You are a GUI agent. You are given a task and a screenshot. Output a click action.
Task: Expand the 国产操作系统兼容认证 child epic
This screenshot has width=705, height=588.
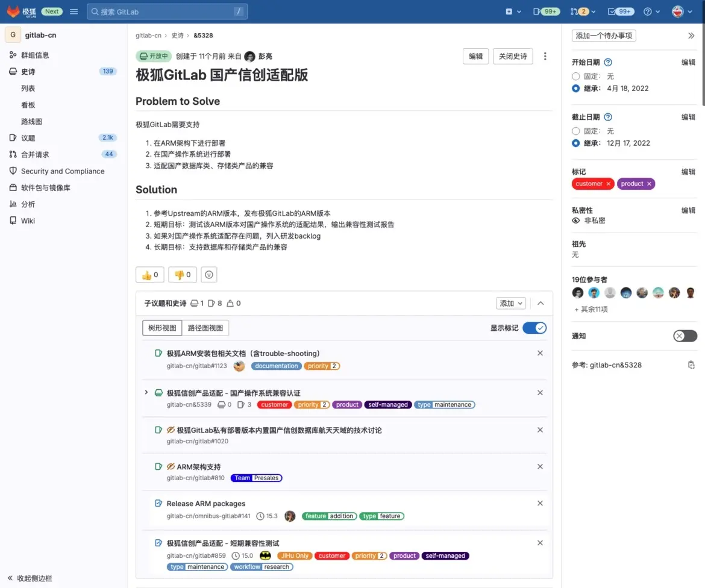tap(146, 392)
